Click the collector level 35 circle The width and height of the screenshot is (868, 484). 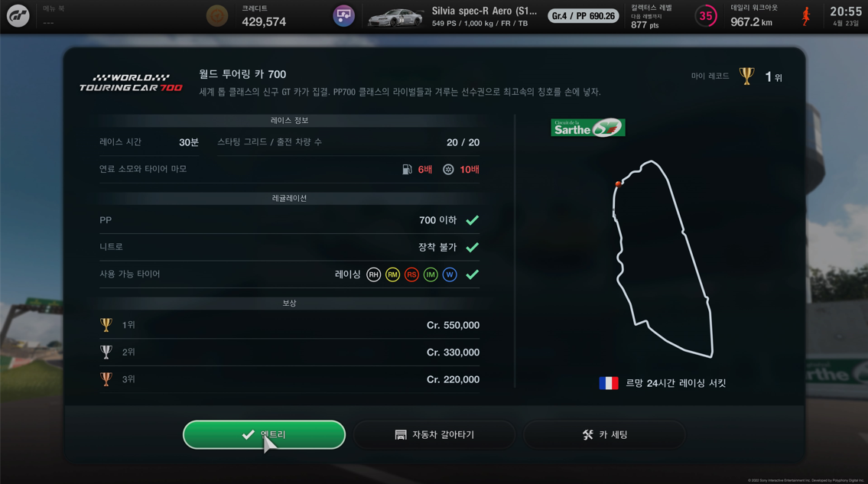(x=705, y=16)
